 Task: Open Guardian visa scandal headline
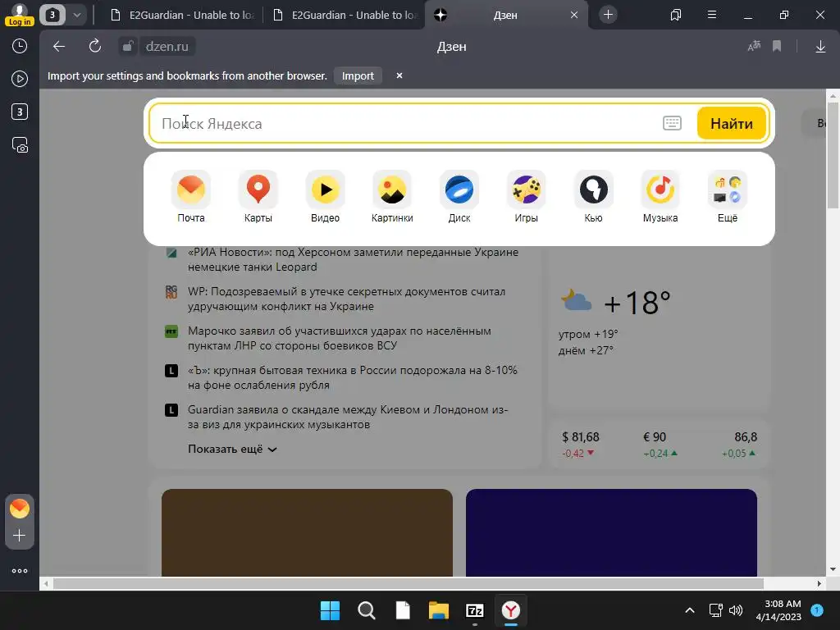[x=348, y=417]
